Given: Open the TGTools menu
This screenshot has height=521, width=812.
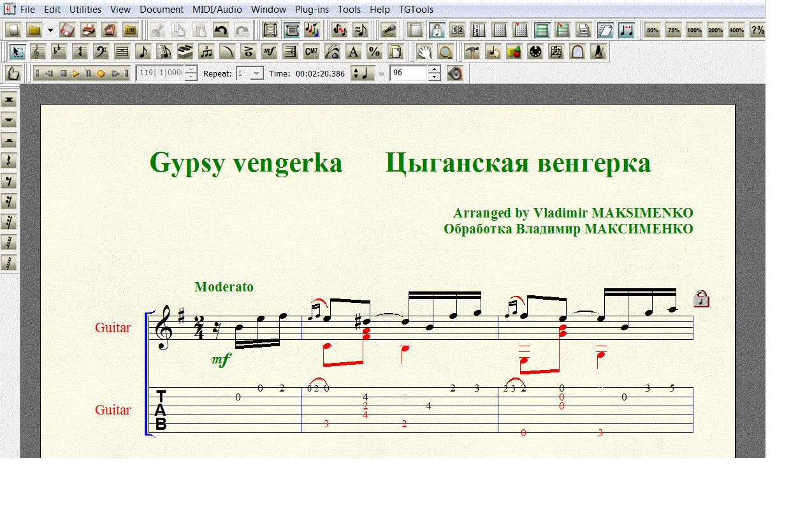Looking at the screenshot, I should [x=416, y=10].
